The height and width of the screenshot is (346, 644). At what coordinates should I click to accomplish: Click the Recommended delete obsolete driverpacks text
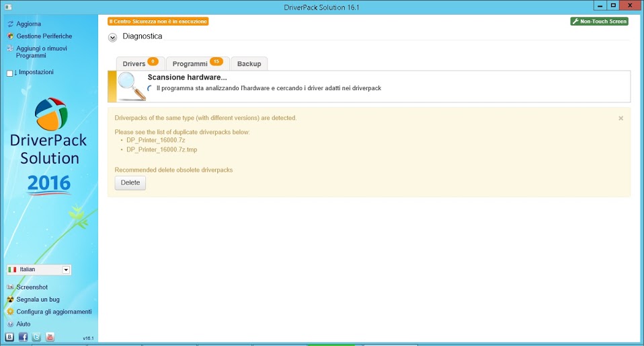click(x=173, y=170)
